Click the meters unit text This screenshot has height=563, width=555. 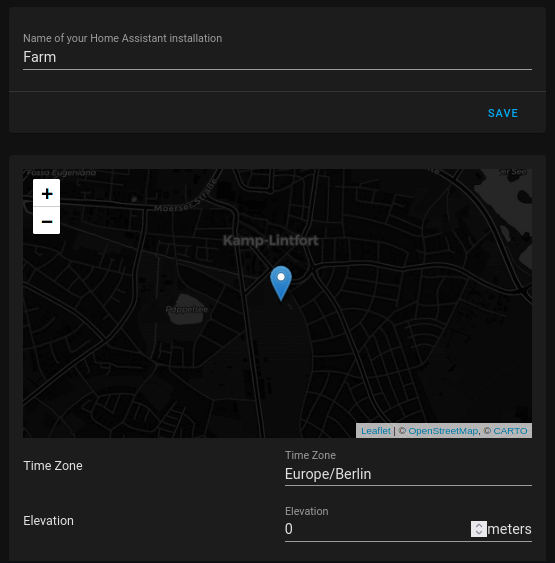click(x=509, y=529)
